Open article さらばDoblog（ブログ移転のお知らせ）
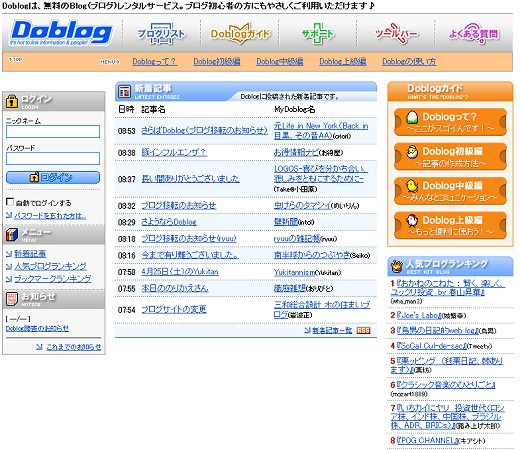 (x=204, y=130)
